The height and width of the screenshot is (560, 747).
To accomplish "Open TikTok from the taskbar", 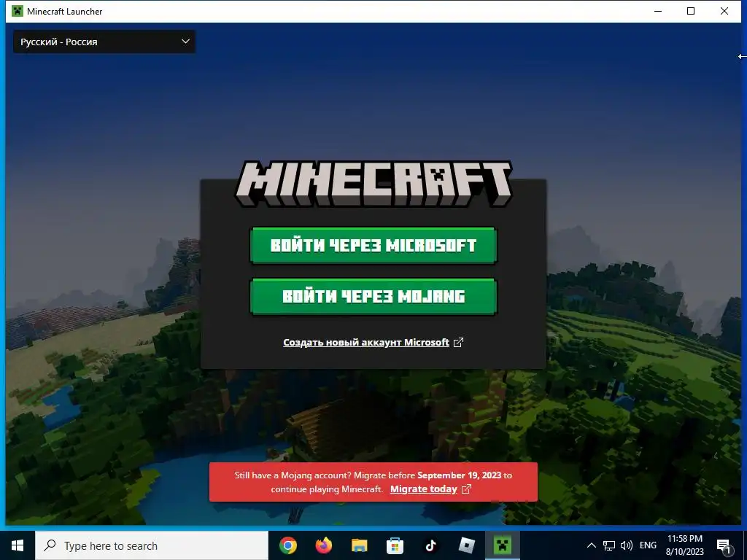I will [x=430, y=545].
